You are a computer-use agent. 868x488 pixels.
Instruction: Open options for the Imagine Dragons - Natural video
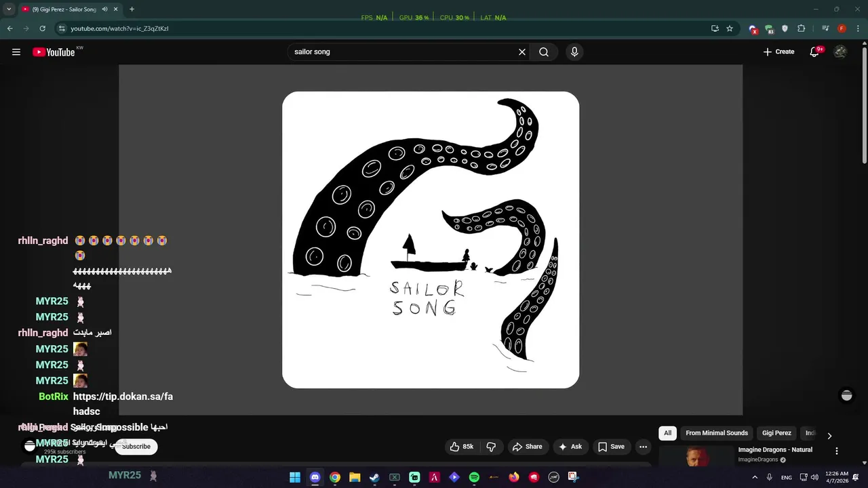click(x=836, y=451)
